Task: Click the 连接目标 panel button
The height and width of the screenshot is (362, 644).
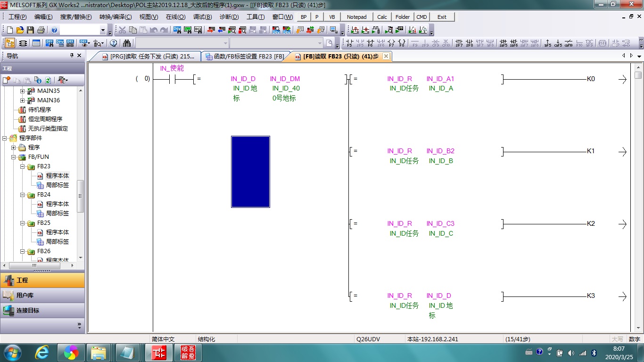Action: click(42, 311)
